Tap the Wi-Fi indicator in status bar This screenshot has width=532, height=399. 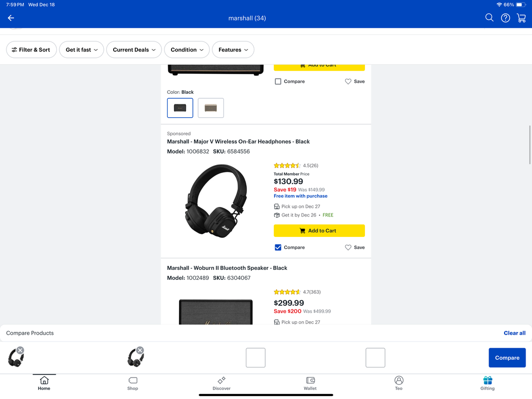[499, 5]
